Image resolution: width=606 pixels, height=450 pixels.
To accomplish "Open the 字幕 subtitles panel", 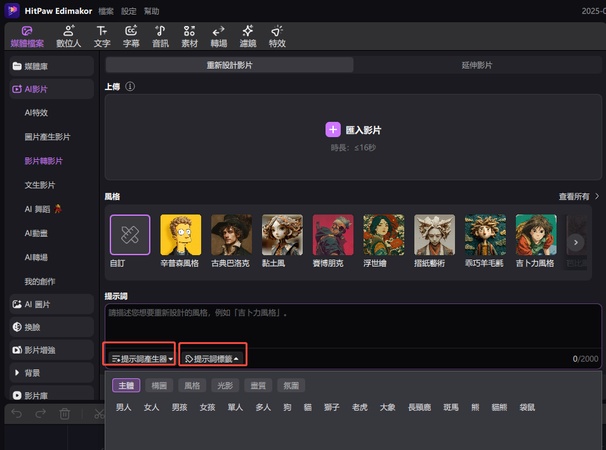I will coord(131,37).
